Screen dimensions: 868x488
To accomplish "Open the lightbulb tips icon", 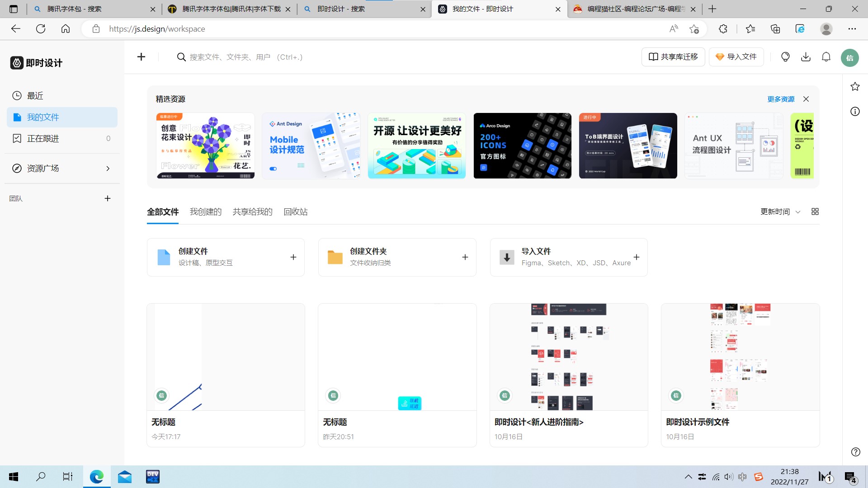I will [x=785, y=57].
